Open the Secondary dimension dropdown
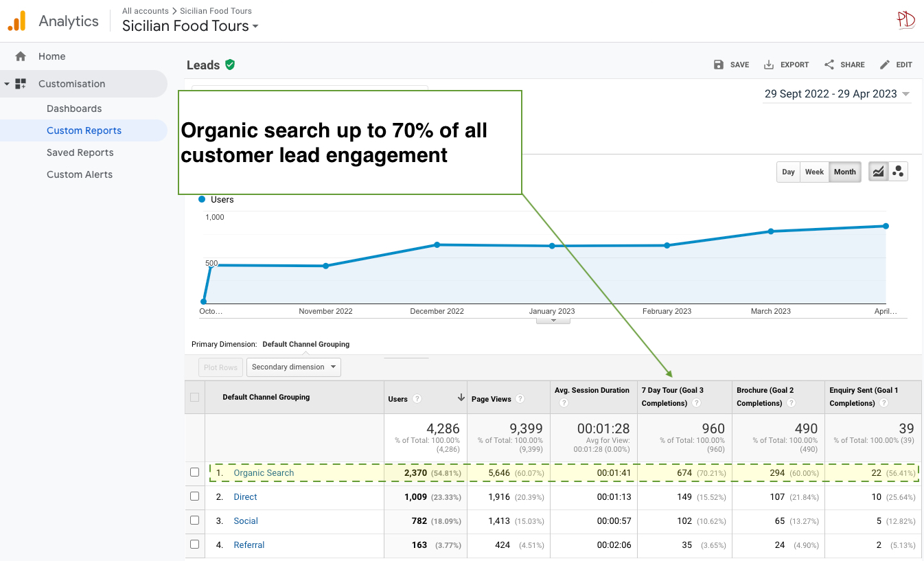The height and width of the screenshot is (561, 924). pyautogui.click(x=294, y=367)
